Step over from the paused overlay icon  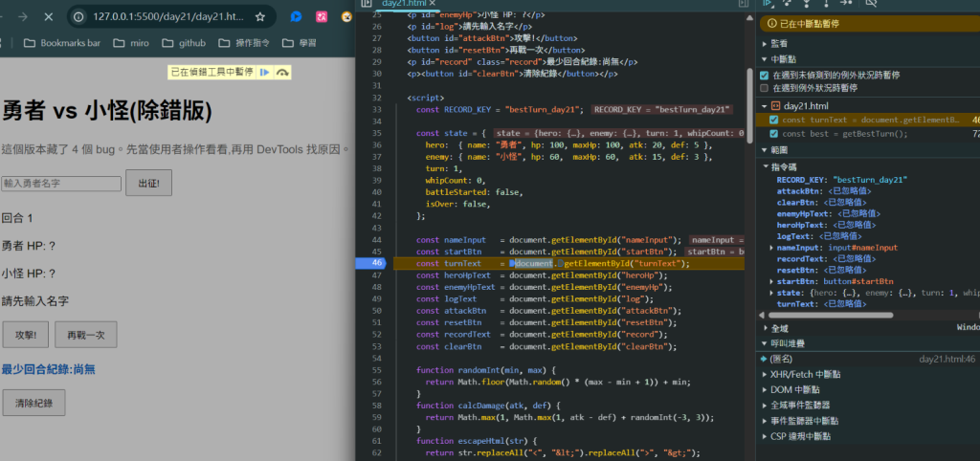coord(282,73)
